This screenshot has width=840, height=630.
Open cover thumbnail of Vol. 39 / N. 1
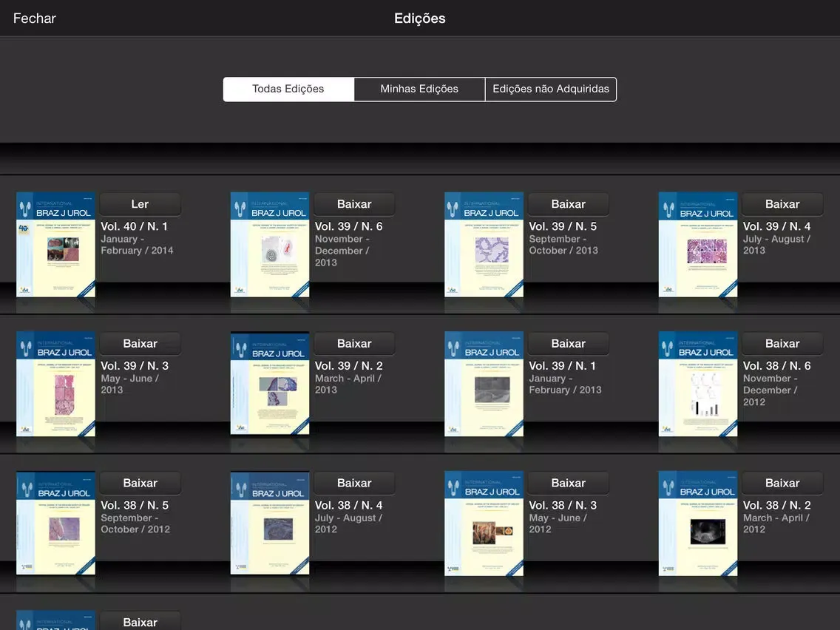[x=484, y=384]
